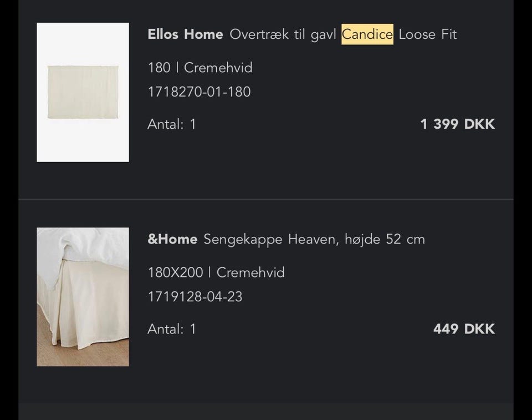The width and height of the screenshot is (532, 420).
Task: Click the Loose Fit text in title
Action: tap(427, 34)
